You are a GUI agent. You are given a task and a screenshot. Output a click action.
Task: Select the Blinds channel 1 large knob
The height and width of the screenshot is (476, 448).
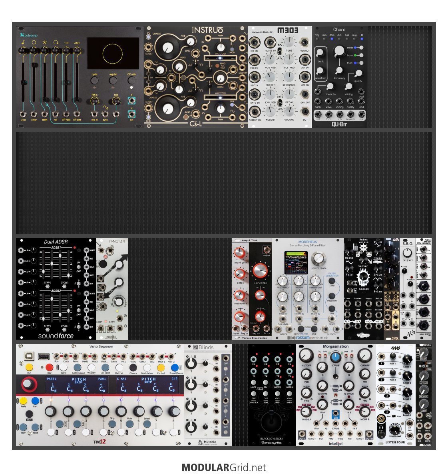pyautogui.click(x=191, y=363)
